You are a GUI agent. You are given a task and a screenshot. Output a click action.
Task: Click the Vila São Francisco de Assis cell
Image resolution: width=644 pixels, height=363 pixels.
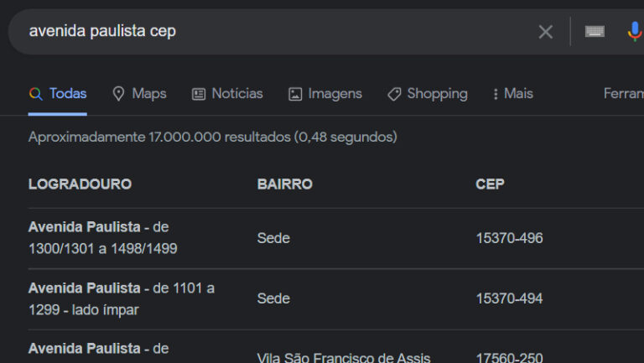pos(344,357)
